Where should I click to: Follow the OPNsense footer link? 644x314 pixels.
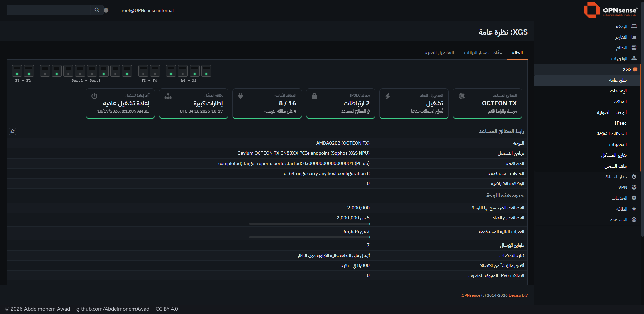click(471, 295)
